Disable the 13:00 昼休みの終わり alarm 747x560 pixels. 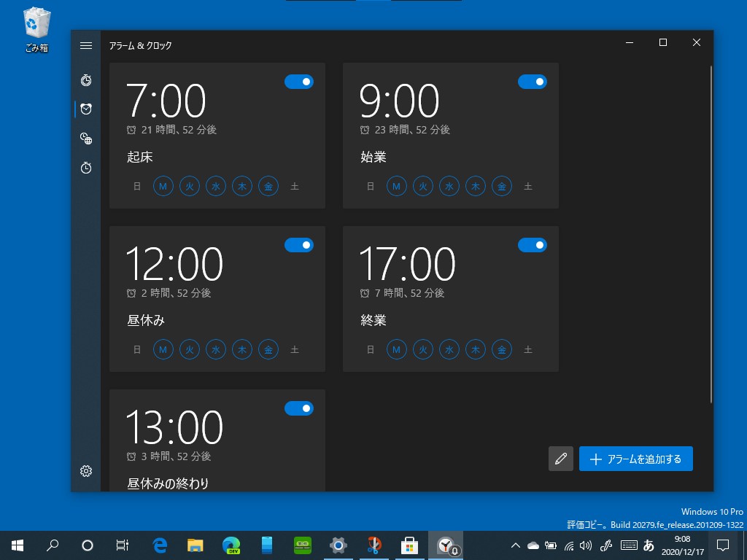[299, 408]
